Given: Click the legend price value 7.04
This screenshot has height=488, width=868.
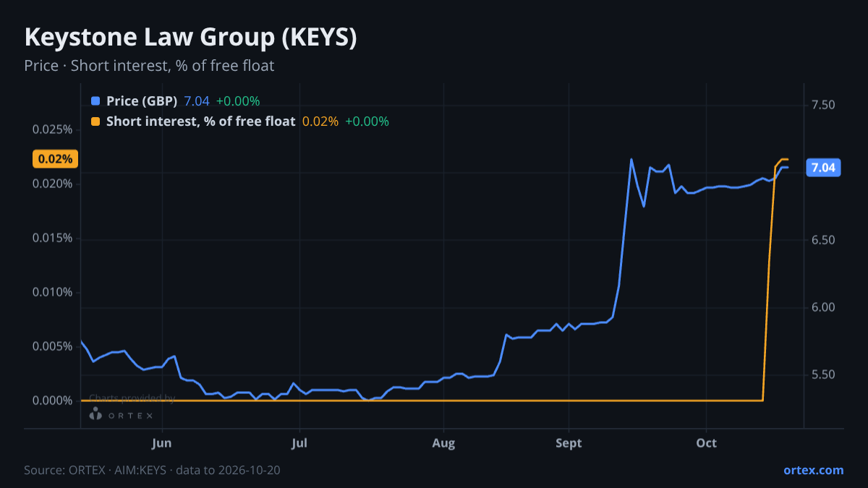Looking at the screenshot, I should click(x=197, y=101).
